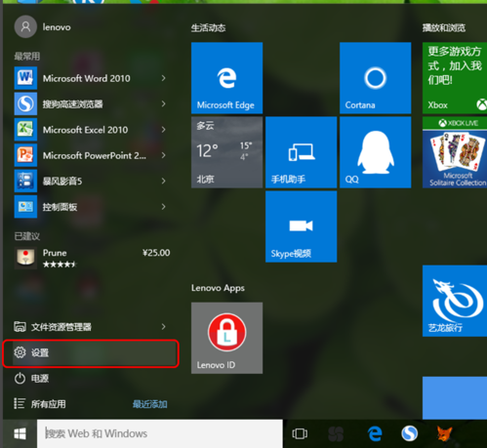The height and width of the screenshot is (448, 487).
Task: Expand the Microsoft Excel 2010 jump list arrow
Action: [x=164, y=130]
